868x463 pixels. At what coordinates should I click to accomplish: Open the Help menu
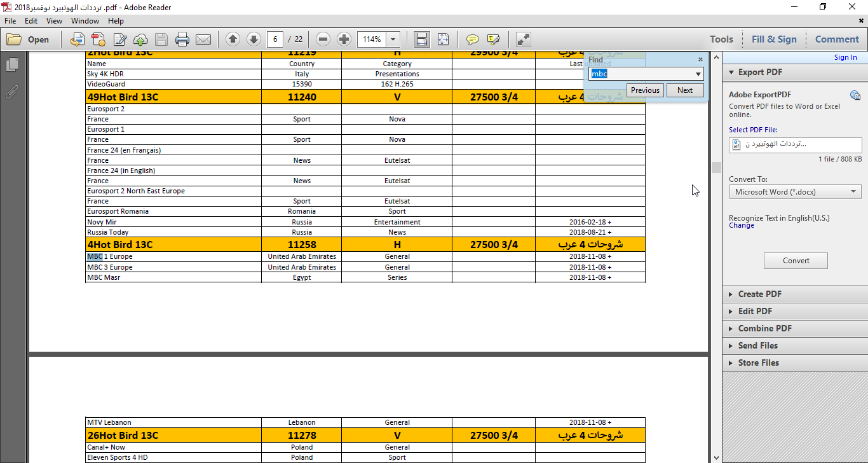116,21
